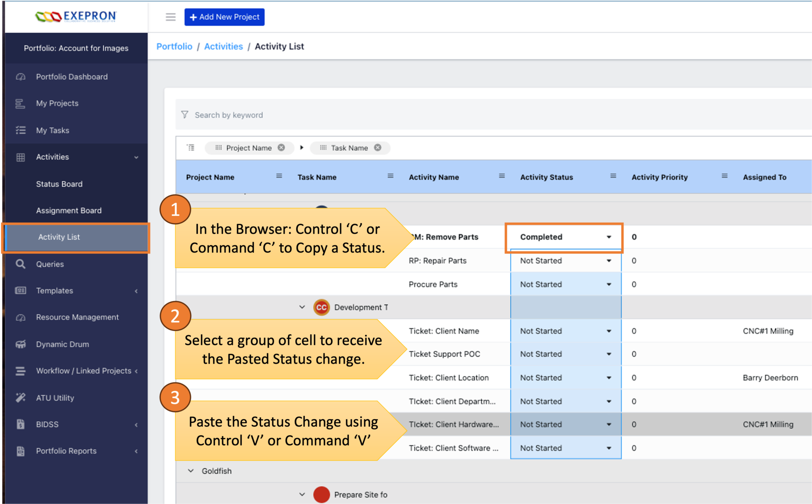Screen dimensions: 812x504
Task: Remove the Task Name grouping chip
Action: (377, 148)
